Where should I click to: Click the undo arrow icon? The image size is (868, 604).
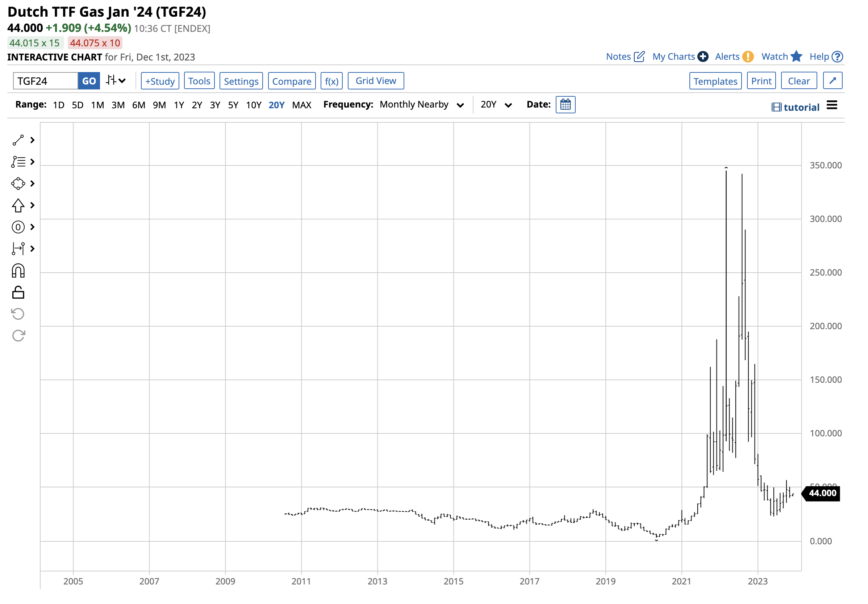click(x=18, y=314)
